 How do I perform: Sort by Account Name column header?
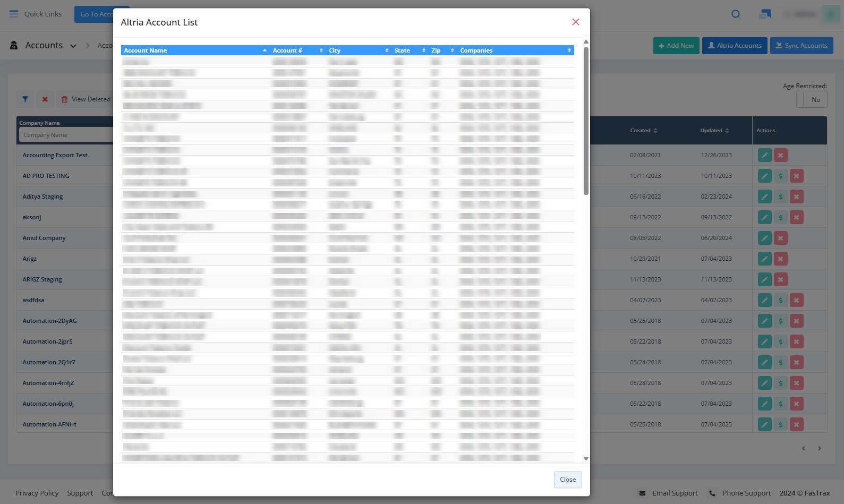point(195,50)
